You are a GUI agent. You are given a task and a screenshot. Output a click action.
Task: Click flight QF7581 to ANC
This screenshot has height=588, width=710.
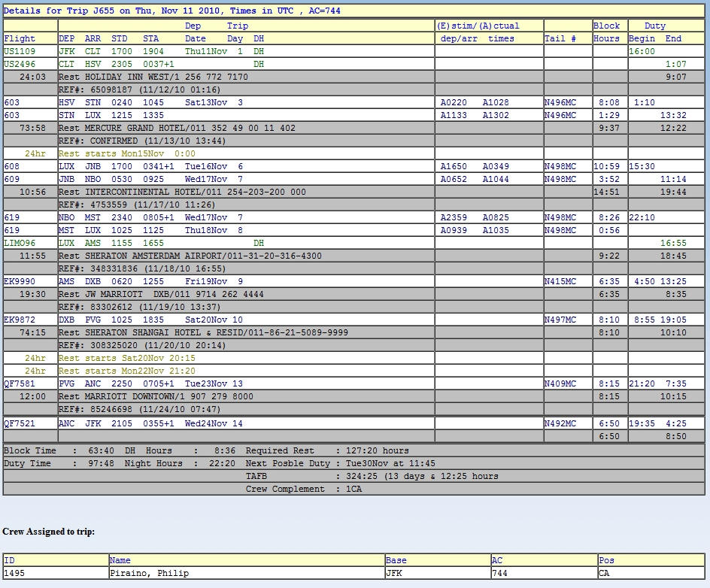pyautogui.click(x=20, y=384)
